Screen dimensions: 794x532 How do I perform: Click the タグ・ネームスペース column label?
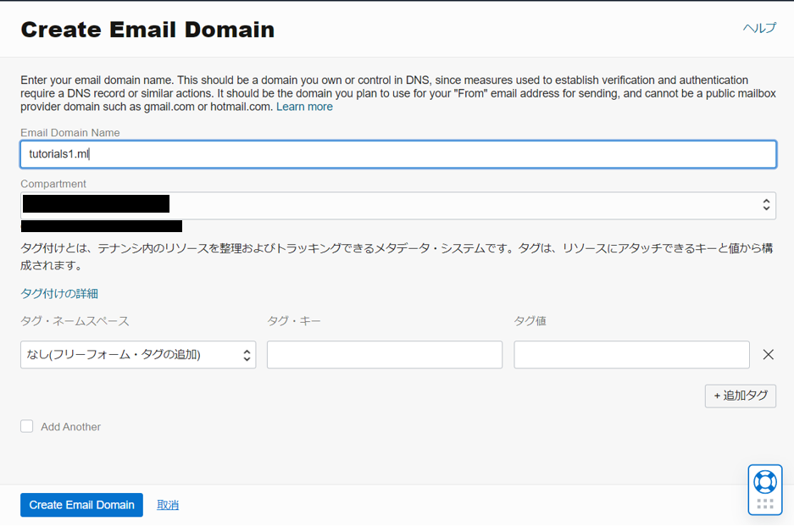[75, 321]
